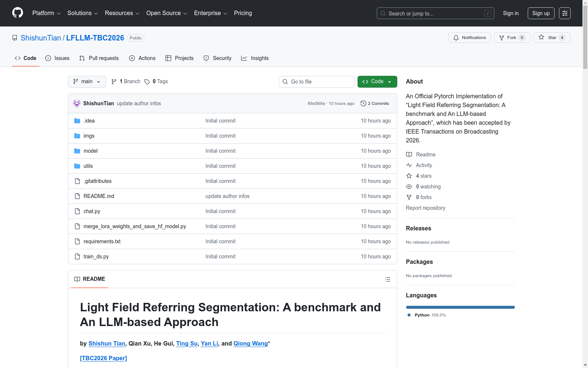Click Report repository
Screen dimensions: 588x368
point(426,208)
